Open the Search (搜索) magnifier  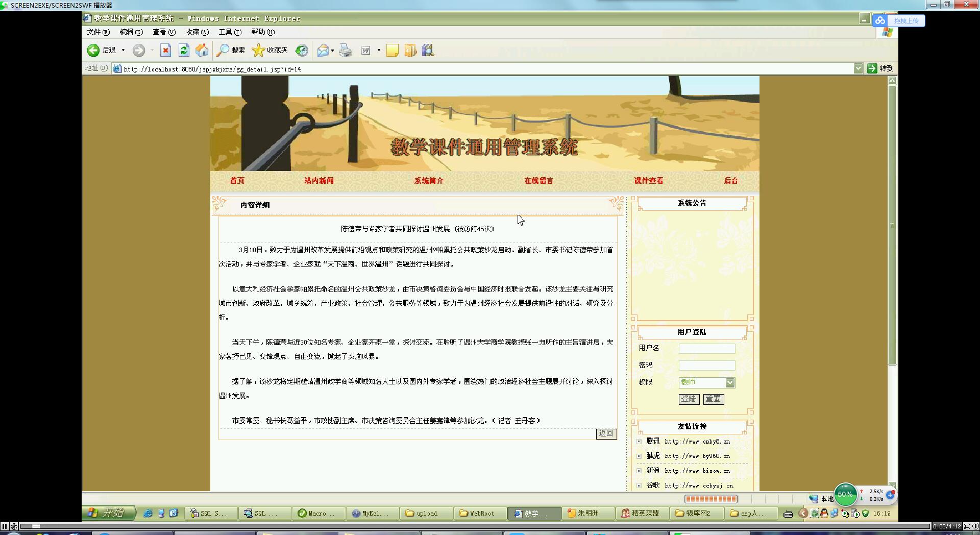pyautogui.click(x=230, y=50)
